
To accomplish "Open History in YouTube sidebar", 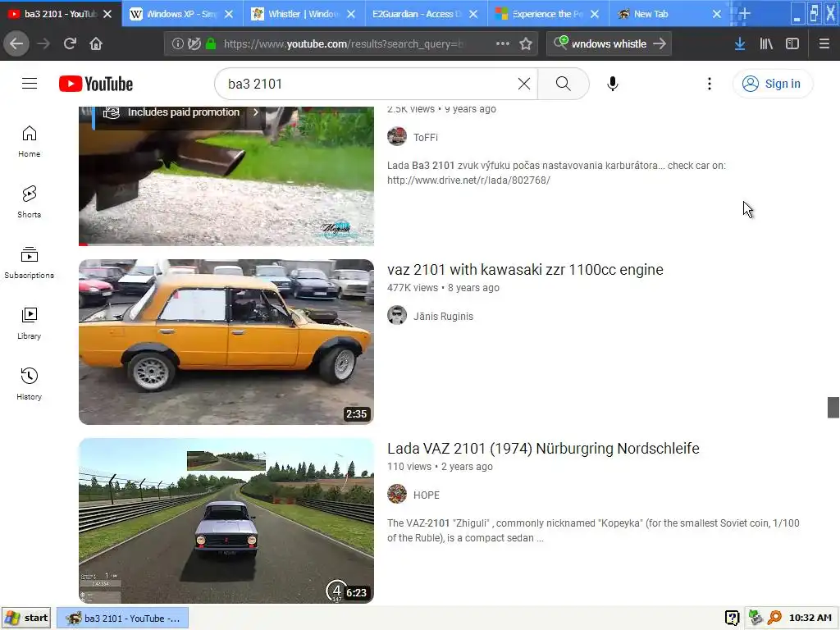I will pos(29,384).
